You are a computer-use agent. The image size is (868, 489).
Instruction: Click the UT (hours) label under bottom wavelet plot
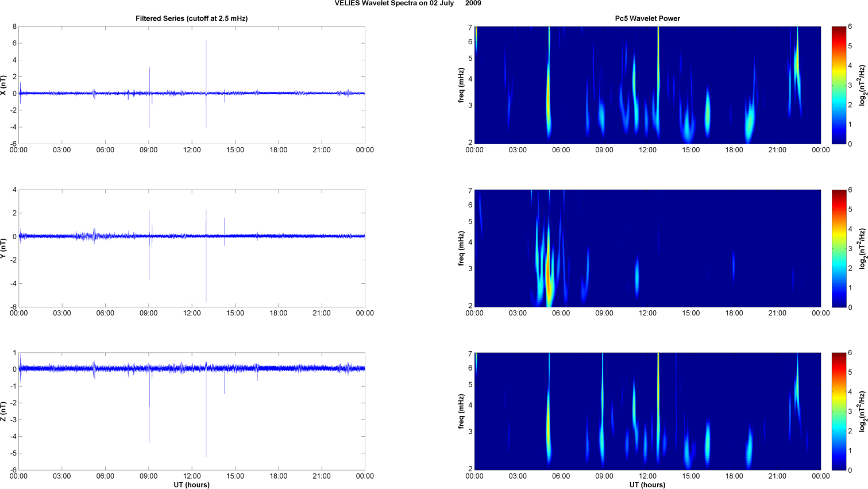coord(647,485)
